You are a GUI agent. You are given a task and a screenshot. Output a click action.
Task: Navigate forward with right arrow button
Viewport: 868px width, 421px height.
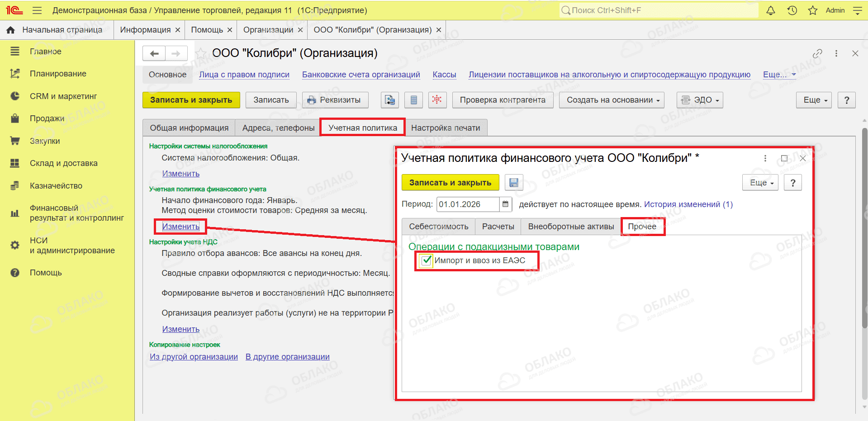point(176,53)
